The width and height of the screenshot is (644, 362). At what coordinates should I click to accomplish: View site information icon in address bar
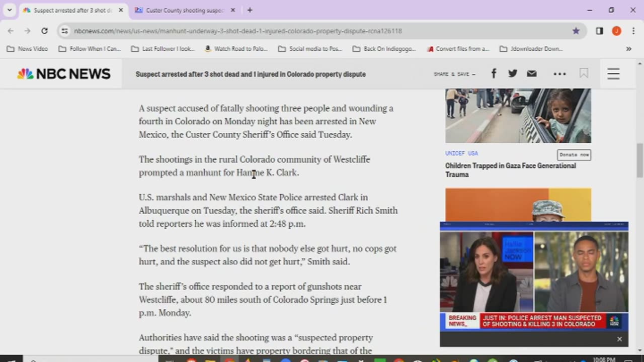(x=64, y=31)
